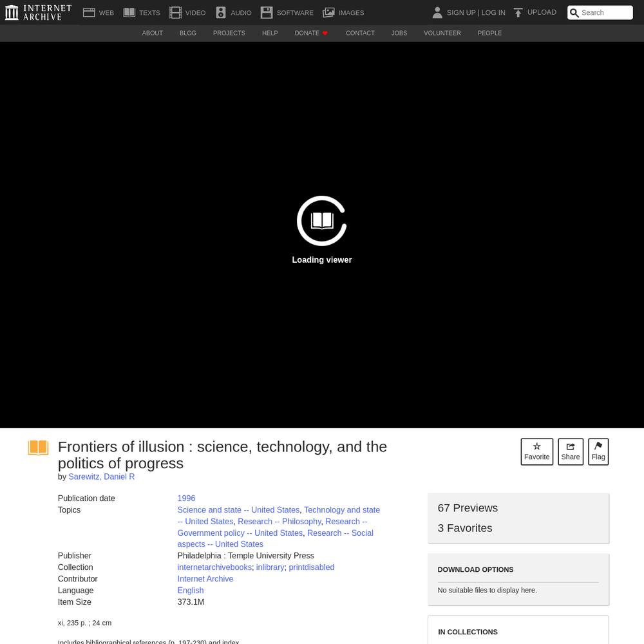Click 'xi, 235 p. ; 24 cm' text
This screenshot has width=644, height=644.
coord(84,623)
